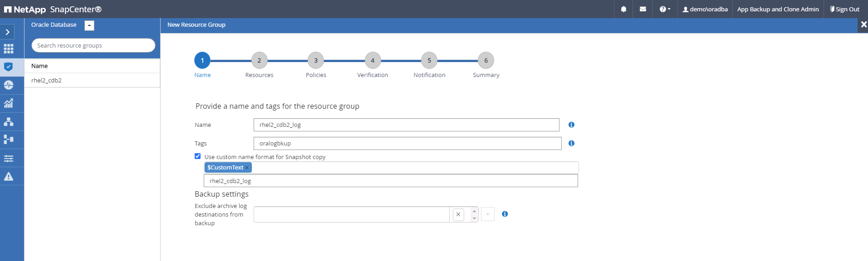The width and height of the screenshot is (868, 261).
Task: Click Sign Out link
Action: [845, 9]
